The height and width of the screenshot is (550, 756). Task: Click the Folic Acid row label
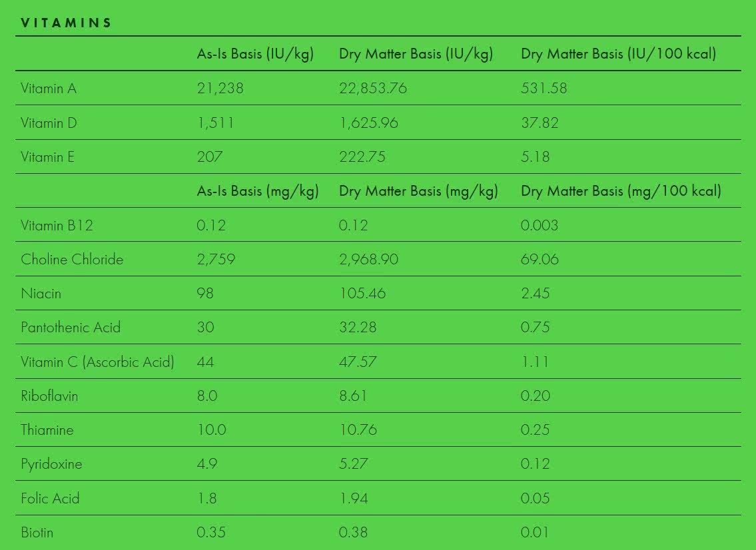tap(50, 498)
